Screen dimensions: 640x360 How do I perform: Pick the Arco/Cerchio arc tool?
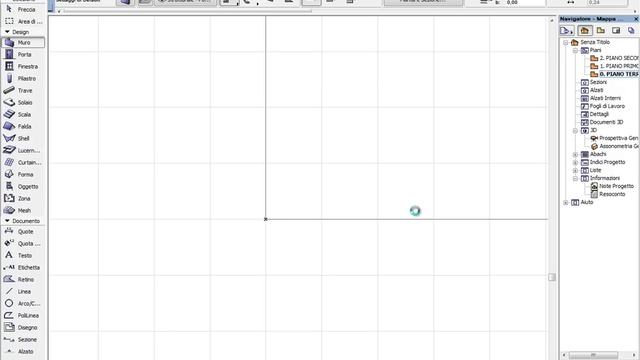coord(23,304)
